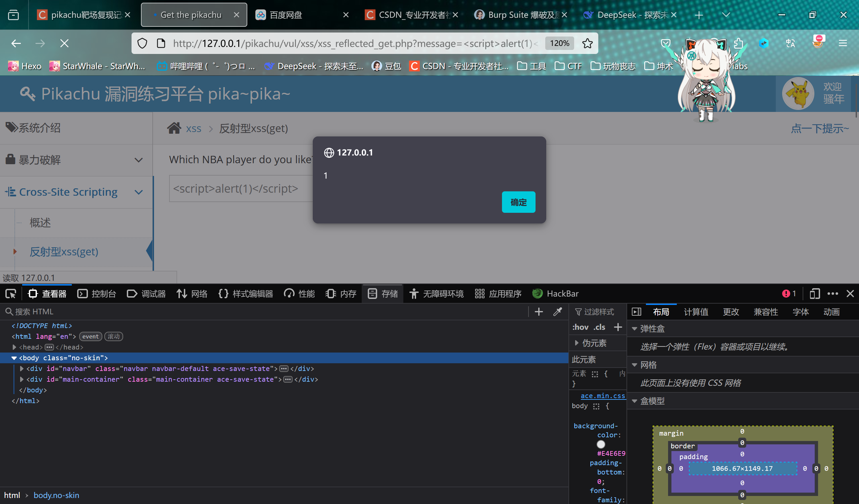Open the ace.min.css stylesheet link
The width and height of the screenshot is (859, 504).
pyautogui.click(x=602, y=396)
